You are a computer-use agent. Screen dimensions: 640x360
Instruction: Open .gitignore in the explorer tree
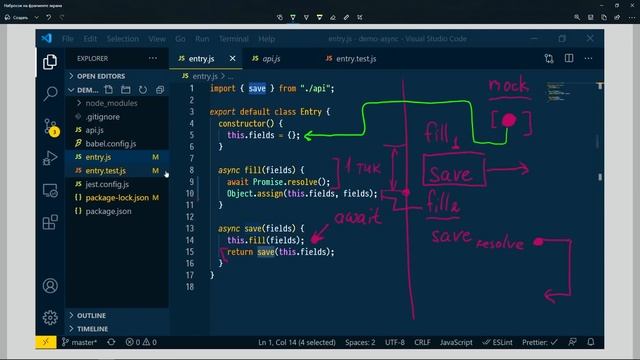[x=102, y=117]
